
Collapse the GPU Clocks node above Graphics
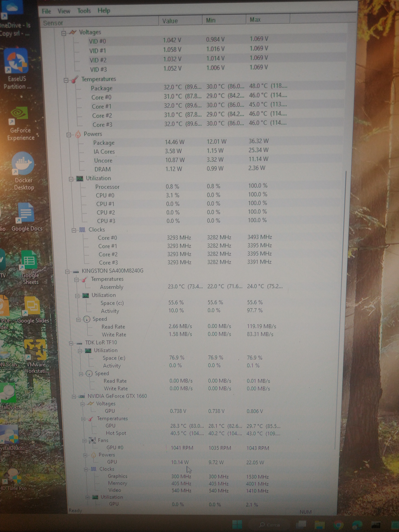point(86,469)
